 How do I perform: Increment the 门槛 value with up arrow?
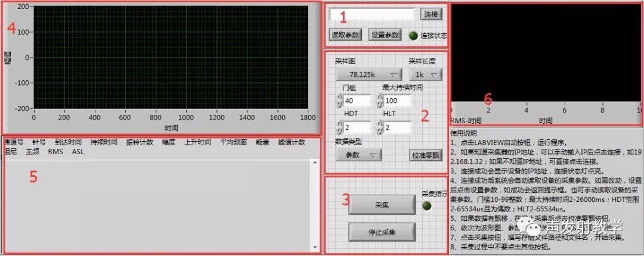(x=339, y=98)
